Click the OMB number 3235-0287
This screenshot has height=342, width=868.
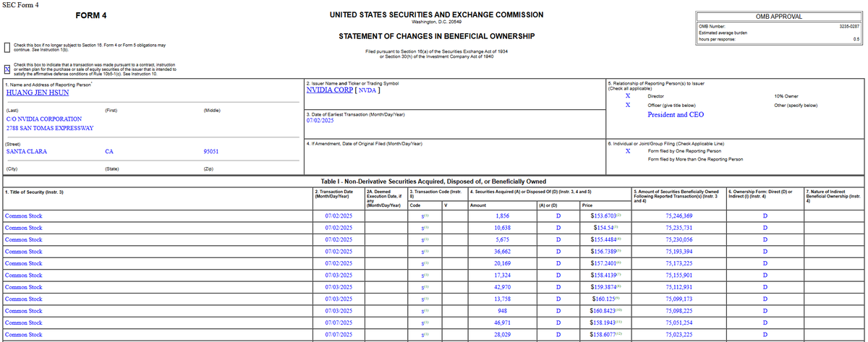[x=850, y=26]
